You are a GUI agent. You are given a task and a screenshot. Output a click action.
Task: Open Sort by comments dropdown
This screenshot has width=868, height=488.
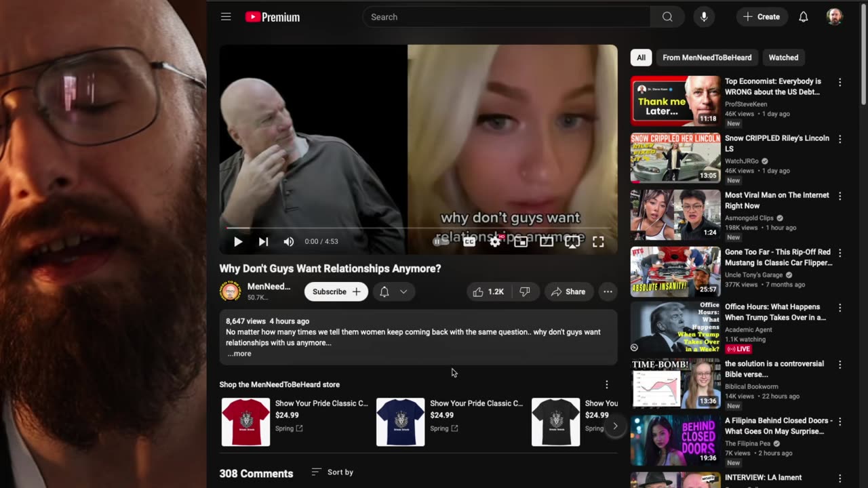pyautogui.click(x=332, y=472)
